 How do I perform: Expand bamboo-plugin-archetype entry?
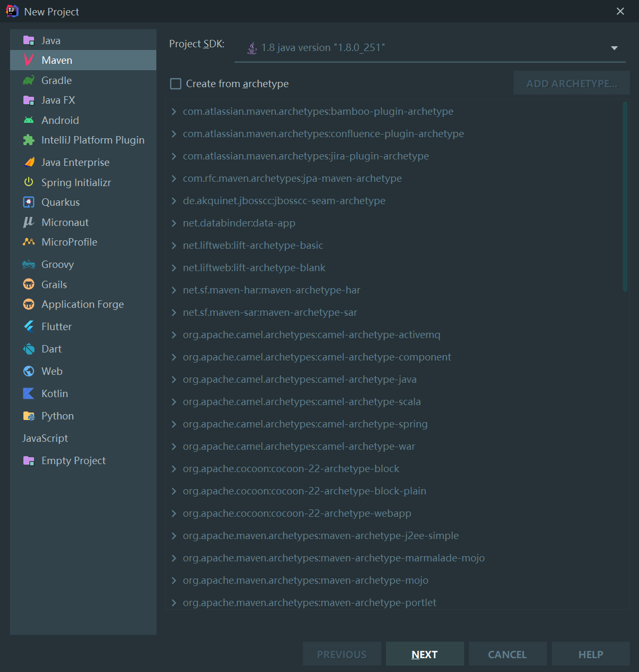point(174,111)
